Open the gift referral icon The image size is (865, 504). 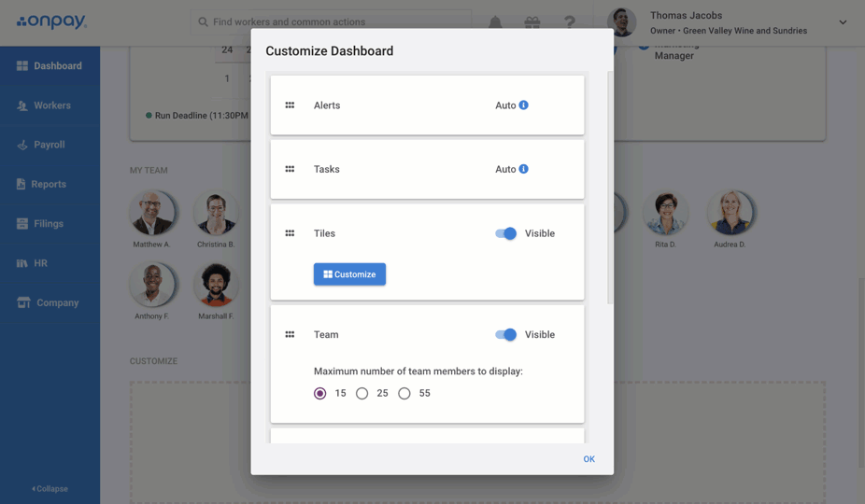[532, 22]
